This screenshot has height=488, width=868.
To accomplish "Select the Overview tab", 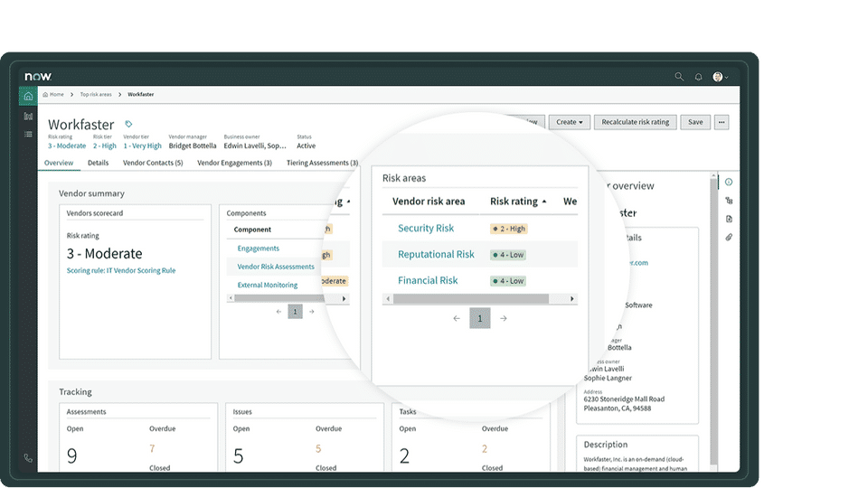I will click(x=59, y=163).
